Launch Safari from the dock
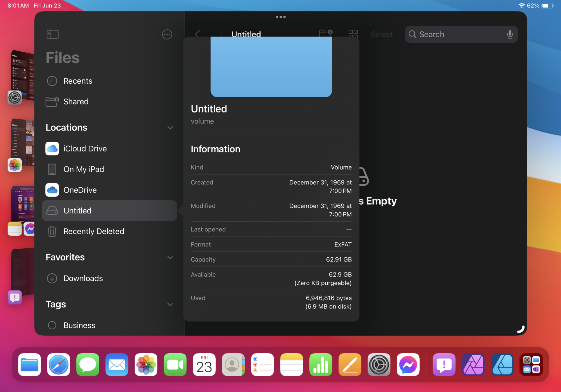Screen dimensions: 561x392 tap(59, 365)
